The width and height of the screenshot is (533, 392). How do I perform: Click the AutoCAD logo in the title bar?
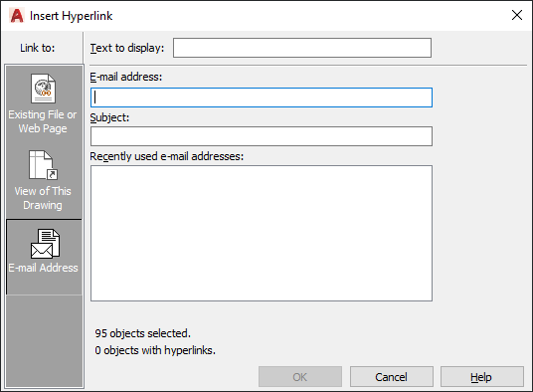[x=17, y=16]
